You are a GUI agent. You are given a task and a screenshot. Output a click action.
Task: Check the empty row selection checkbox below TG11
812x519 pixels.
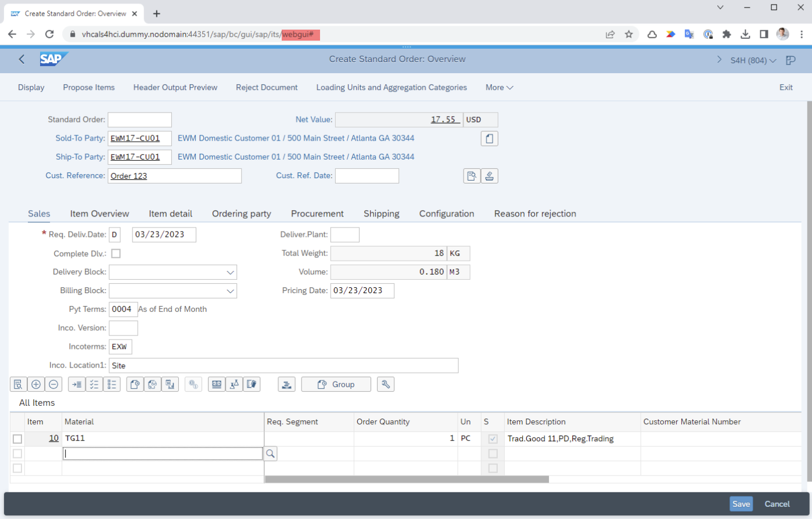click(17, 453)
